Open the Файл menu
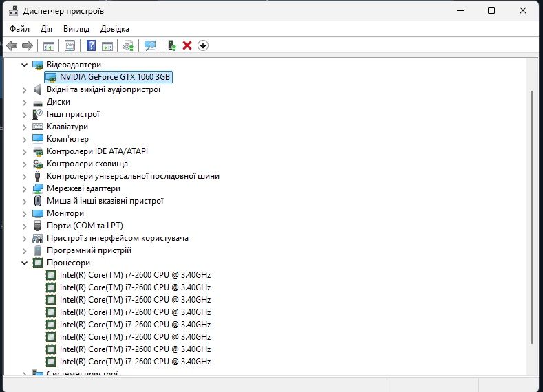 tap(19, 29)
